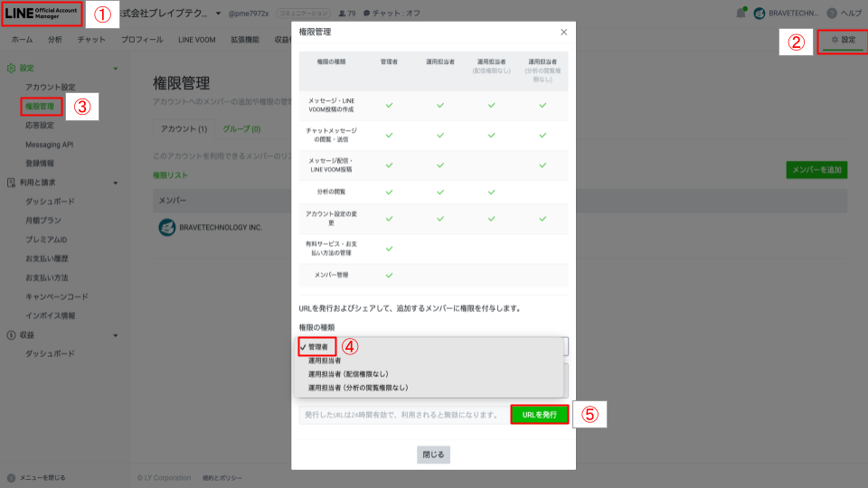Open 応答設定 in sidebar
The width and height of the screenshot is (868, 488).
point(40,125)
